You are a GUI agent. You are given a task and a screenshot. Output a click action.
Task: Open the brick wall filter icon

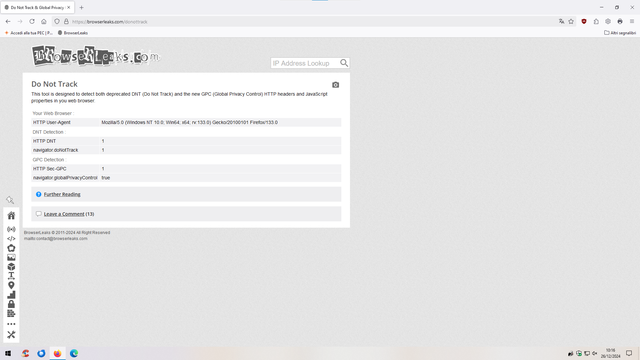11,313
